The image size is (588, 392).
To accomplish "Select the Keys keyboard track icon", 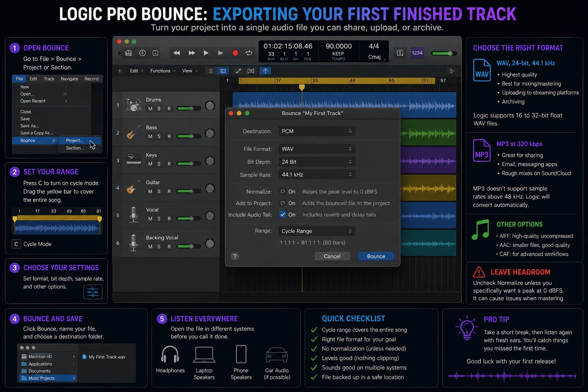I will pyautogui.click(x=134, y=160).
